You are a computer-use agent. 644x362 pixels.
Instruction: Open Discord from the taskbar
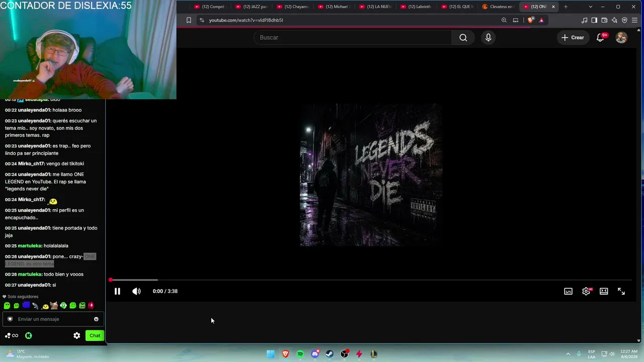click(x=315, y=354)
